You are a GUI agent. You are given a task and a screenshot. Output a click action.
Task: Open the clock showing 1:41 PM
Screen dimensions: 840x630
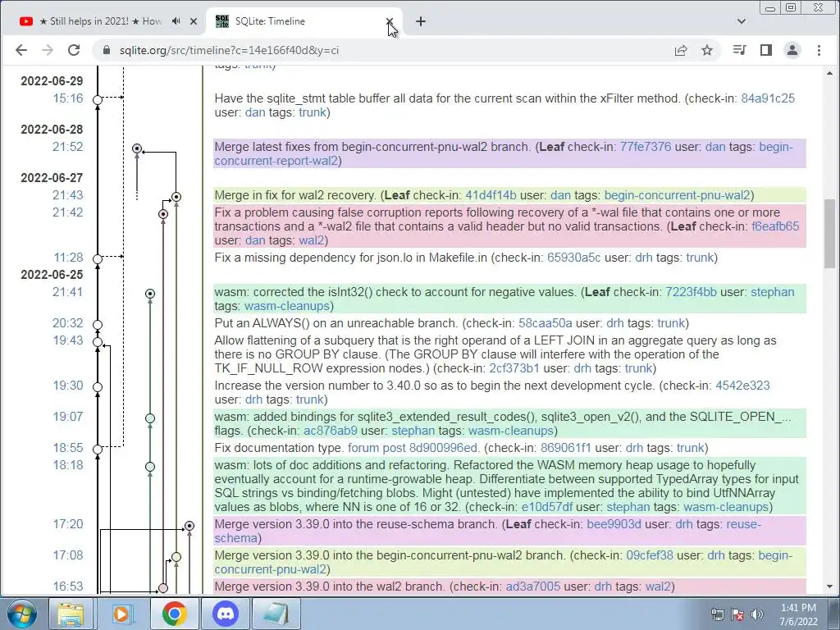pos(798,614)
